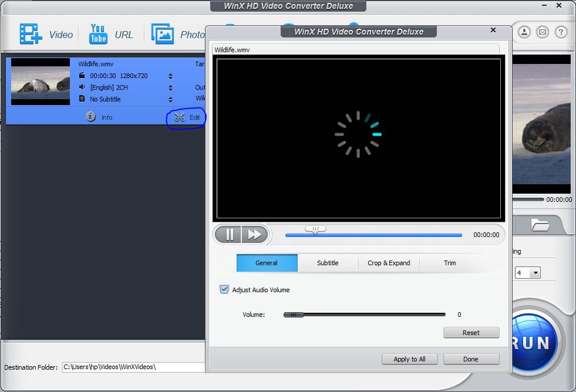Toggle the Adjust Audio Volume checkbox

coord(224,289)
